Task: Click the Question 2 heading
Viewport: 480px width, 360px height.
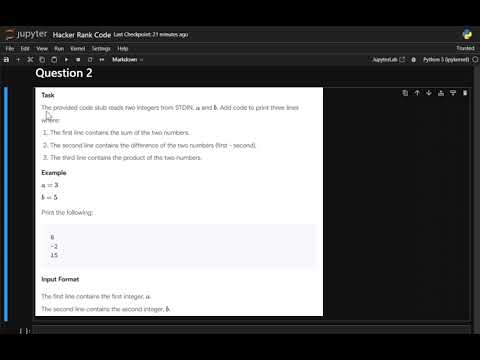Action: pos(64,73)
